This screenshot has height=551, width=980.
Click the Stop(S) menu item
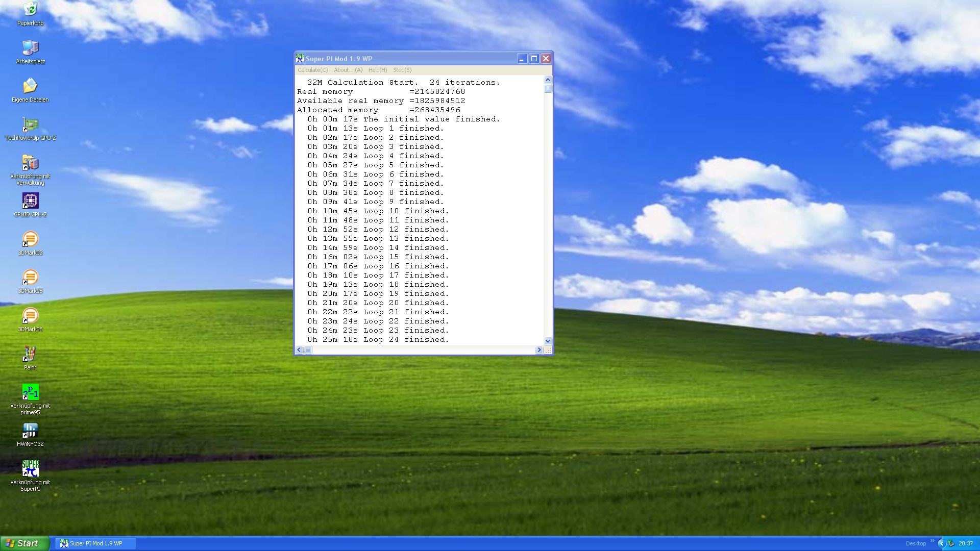[402, 70]
